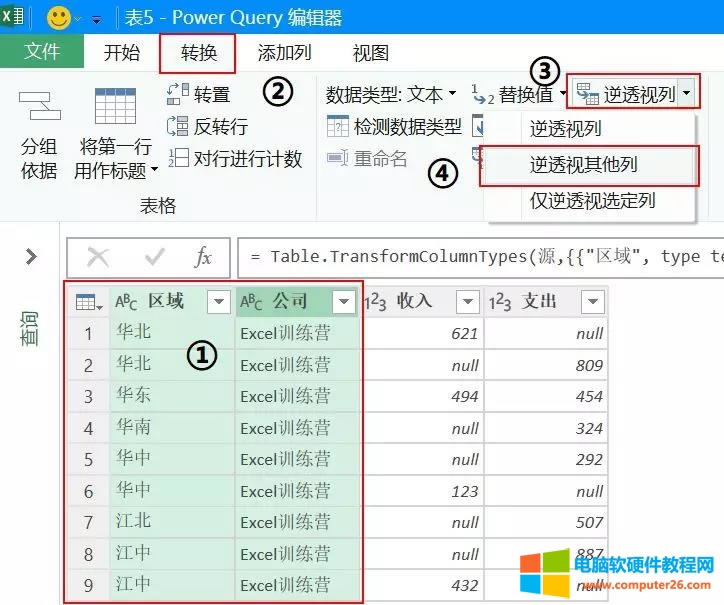Expand the 将第一行用作标题 dropdown arrow

pos(155,169)
